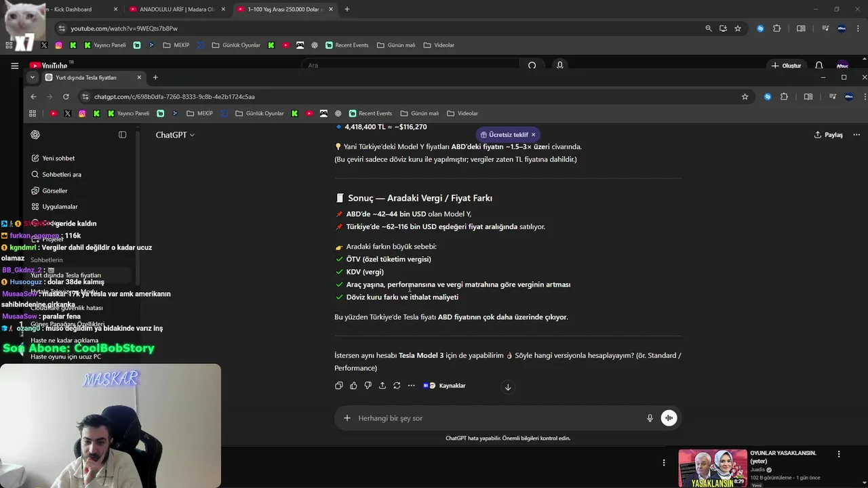The image size is (868, 488).
Task: Open the Shazam extension icon in ChatGPT window
Action: coord(768,97)
